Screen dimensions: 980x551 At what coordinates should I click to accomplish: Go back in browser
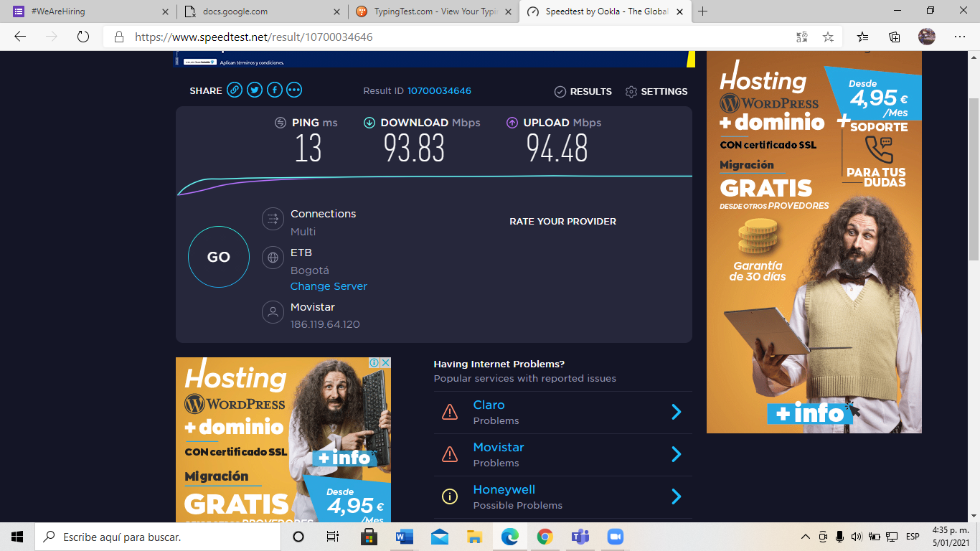tap(20, 37)
